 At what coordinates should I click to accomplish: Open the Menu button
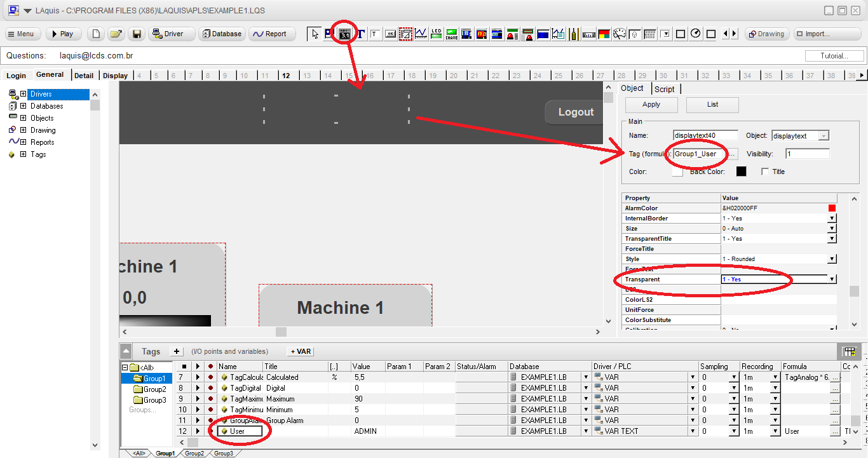tap(23, 34)
